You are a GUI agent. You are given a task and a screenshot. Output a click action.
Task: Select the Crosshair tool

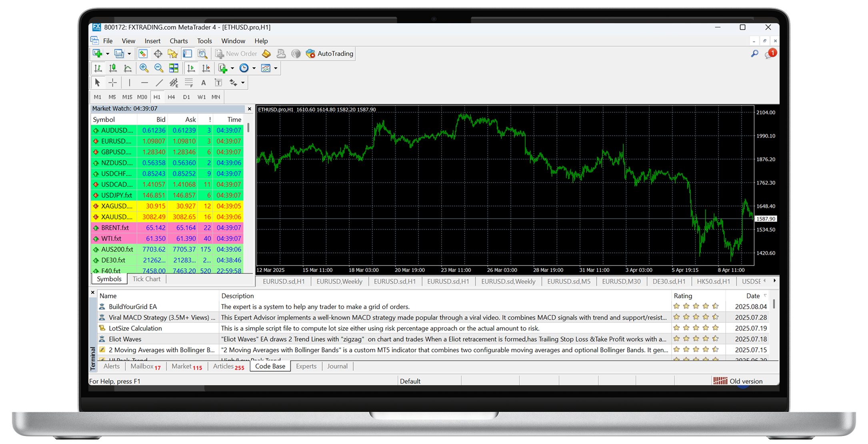113,83
